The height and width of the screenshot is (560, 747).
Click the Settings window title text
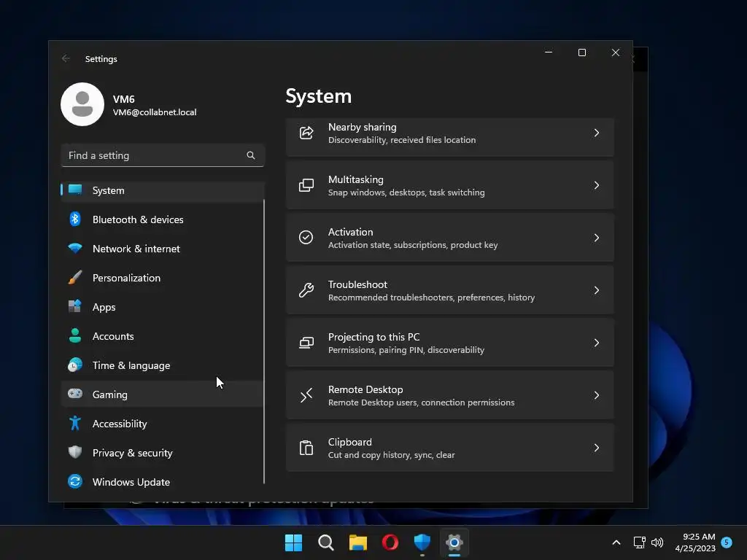tap(101, 59)
